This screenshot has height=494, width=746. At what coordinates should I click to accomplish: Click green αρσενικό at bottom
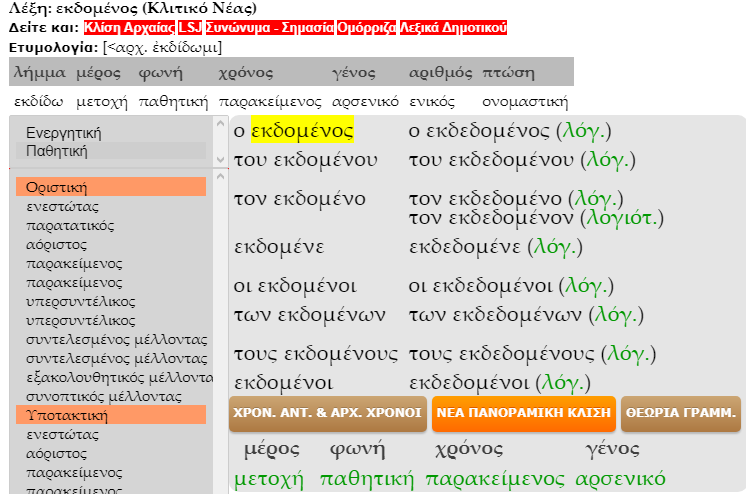pyautogui.click(x=620, y=478)
